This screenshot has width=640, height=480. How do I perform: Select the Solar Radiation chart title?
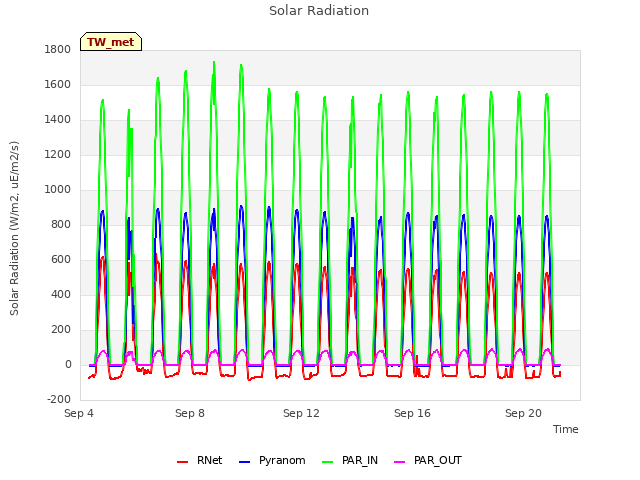[319, 11]
